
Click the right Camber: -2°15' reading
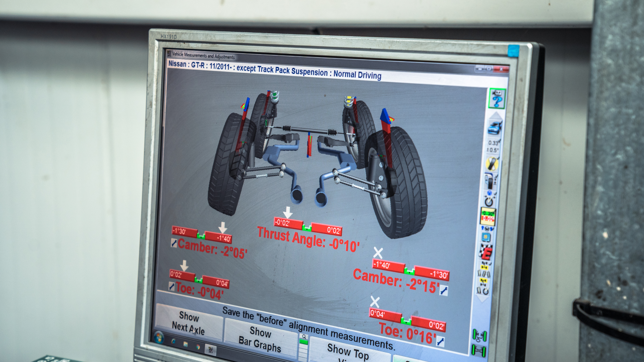tap(396, 281)
